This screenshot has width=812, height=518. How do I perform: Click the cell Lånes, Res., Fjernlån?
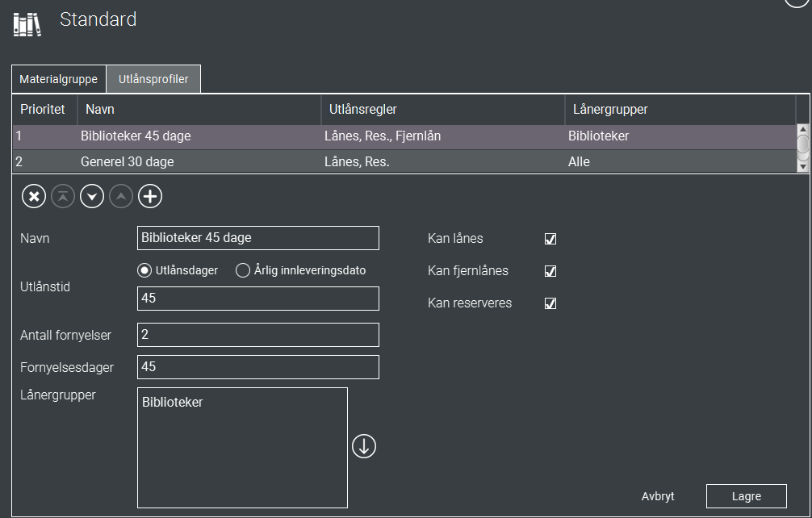tap(383, 136)
